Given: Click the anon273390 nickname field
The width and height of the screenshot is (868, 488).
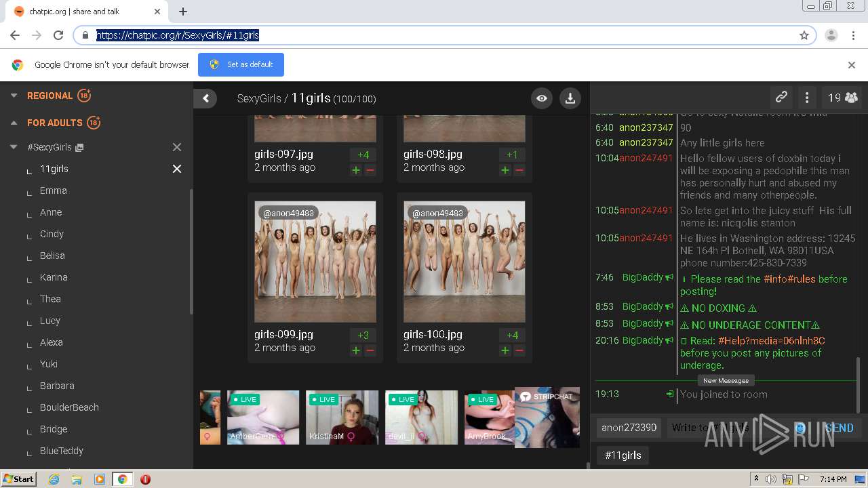Looking at the screenshot, I should coord(629,428).
